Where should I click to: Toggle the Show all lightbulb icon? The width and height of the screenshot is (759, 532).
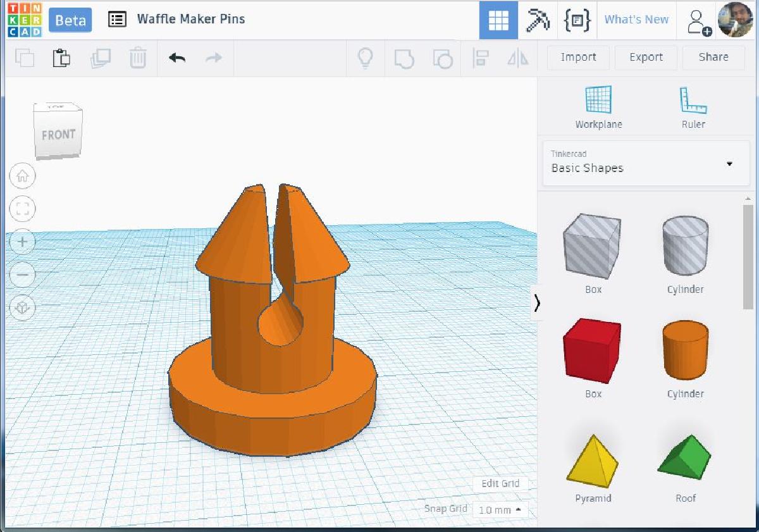[x=365, y=58]
